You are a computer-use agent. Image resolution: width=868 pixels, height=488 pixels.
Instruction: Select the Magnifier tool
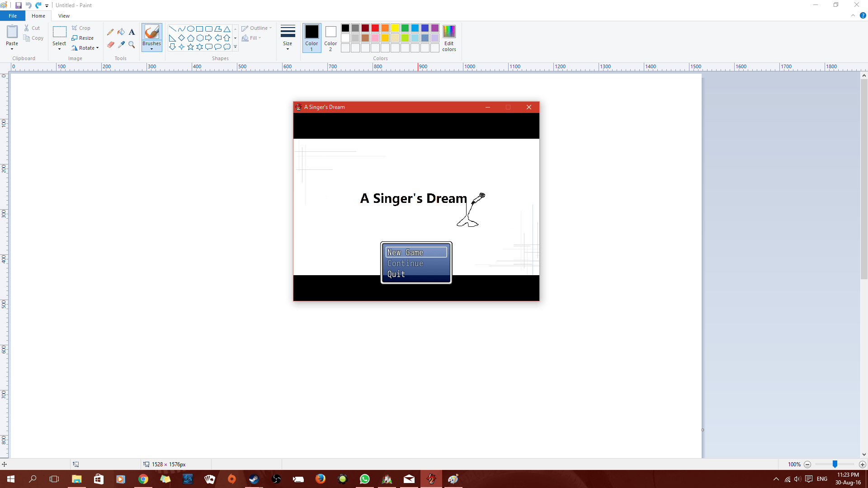[132, 45]
